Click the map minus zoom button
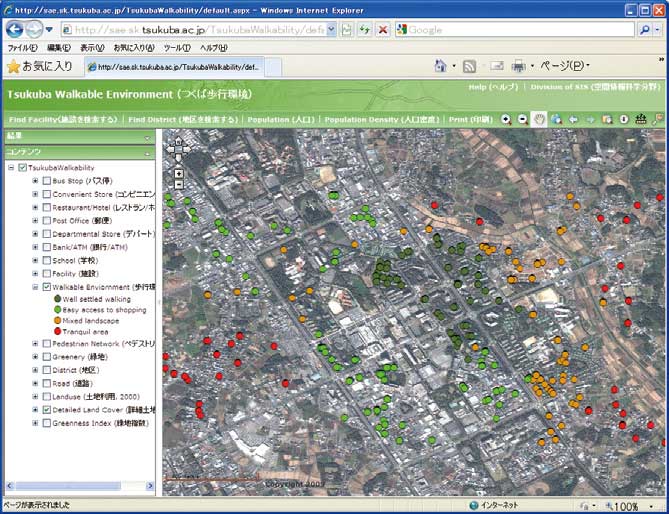Image resolution: width=669 pixels, height=514 pixels. [179, 185]
